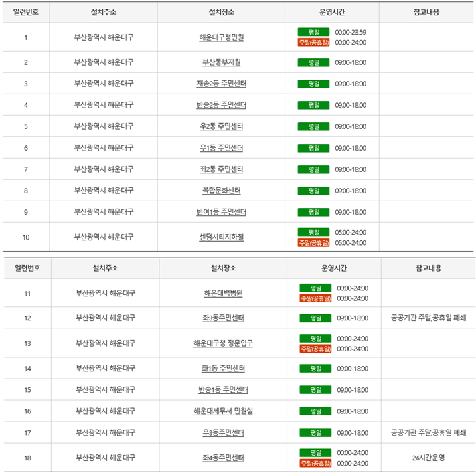This screenshot has height=475, width=476.
Task: View the 해운대세무서 민원실 location
Action: [x=223, y=411]
